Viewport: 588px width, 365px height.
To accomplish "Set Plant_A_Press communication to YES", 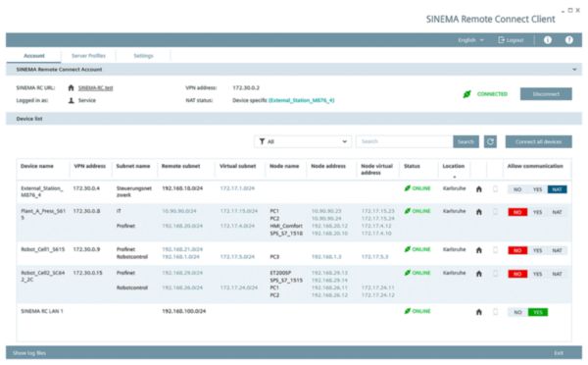I will (x=537, y=212).
